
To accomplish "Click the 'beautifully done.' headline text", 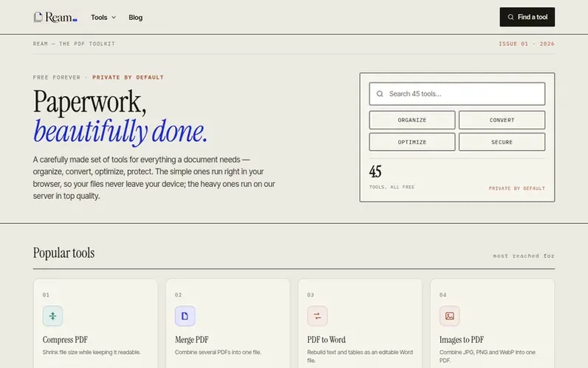I will click(x=120, y=132).
